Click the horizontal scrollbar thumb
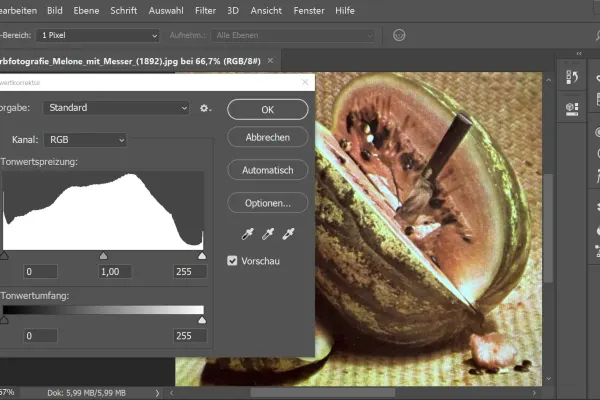Viewport: 600px width, 400px height. [323, 393]
